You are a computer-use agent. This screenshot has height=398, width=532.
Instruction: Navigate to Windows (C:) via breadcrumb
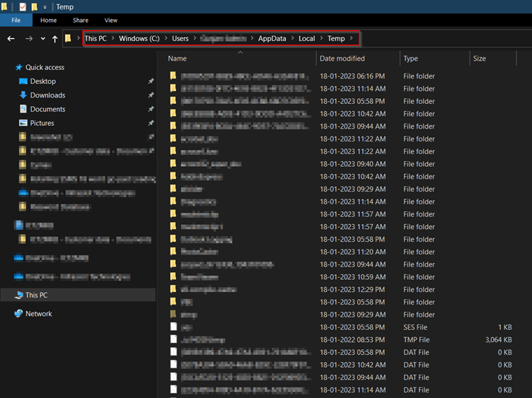[x=138, y=38]
